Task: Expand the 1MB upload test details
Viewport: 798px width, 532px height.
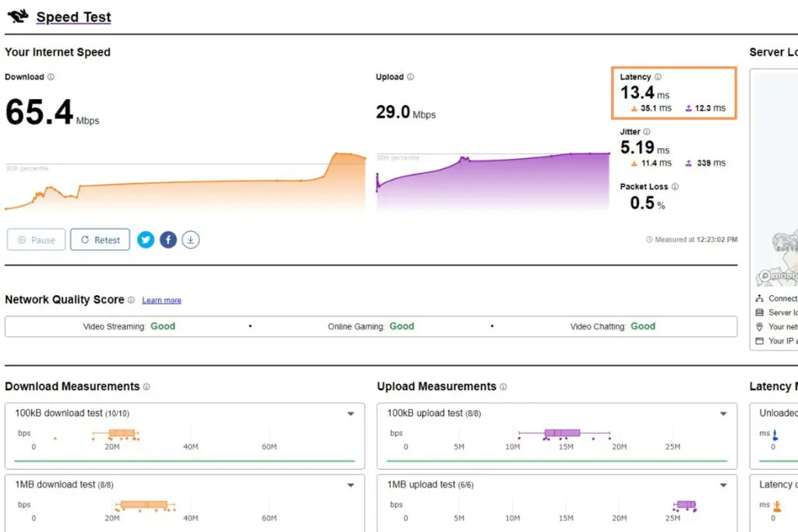Action: [x=722, y=484]
